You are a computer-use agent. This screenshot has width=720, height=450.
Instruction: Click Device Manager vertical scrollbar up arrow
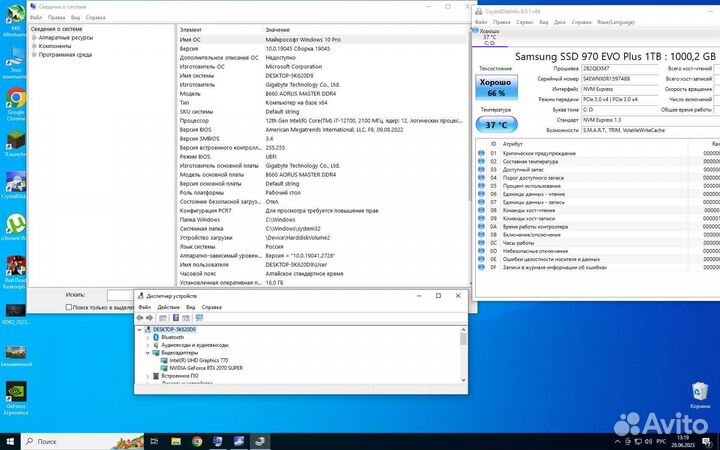click(x=463, y=330)
